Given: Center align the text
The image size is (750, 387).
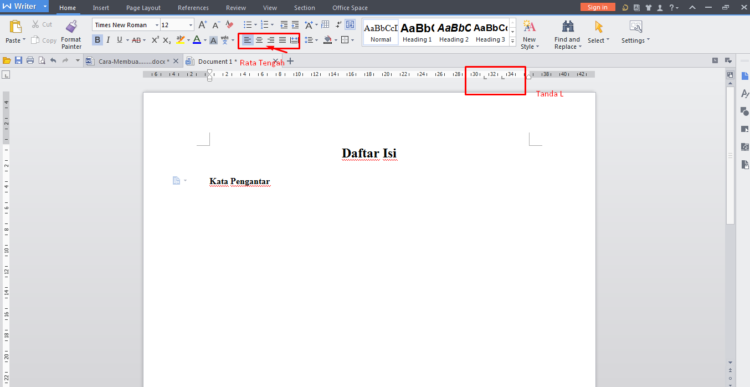Looking at the screenshot, I should (259, 40).
